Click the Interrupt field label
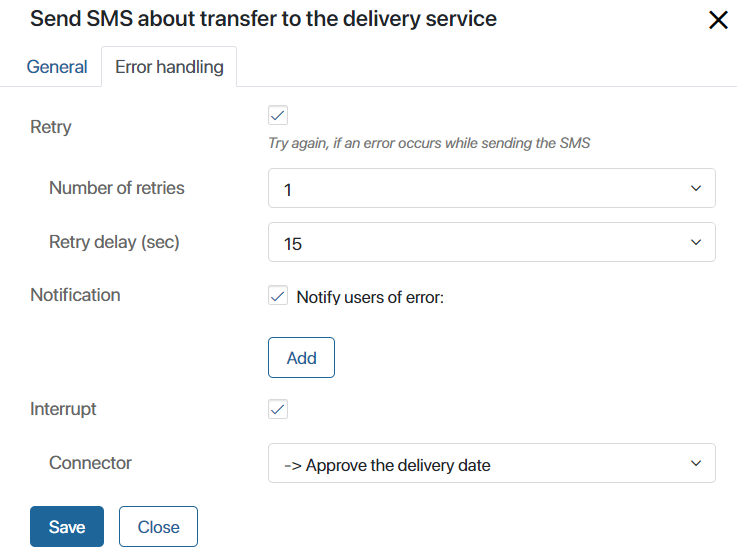This screenshot has height=551, width=737. (63, 409)
